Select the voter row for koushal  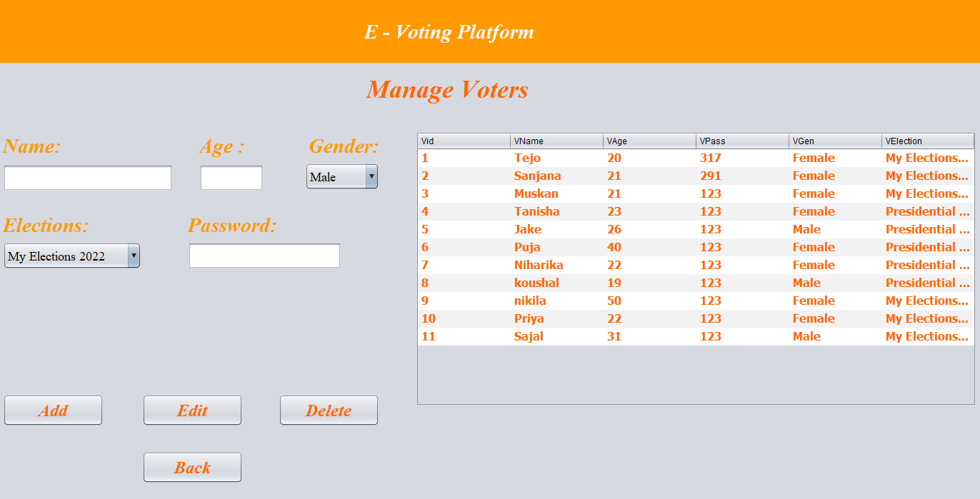(x=643, y=283)
